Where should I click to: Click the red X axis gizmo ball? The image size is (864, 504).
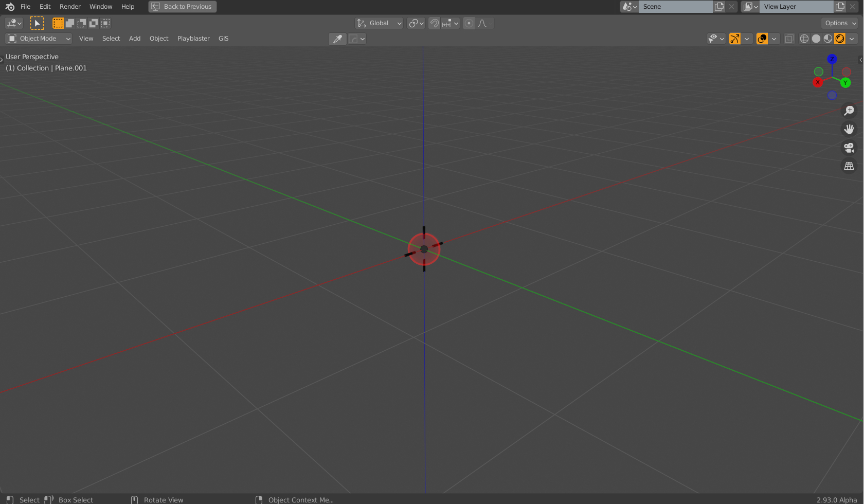818,82
